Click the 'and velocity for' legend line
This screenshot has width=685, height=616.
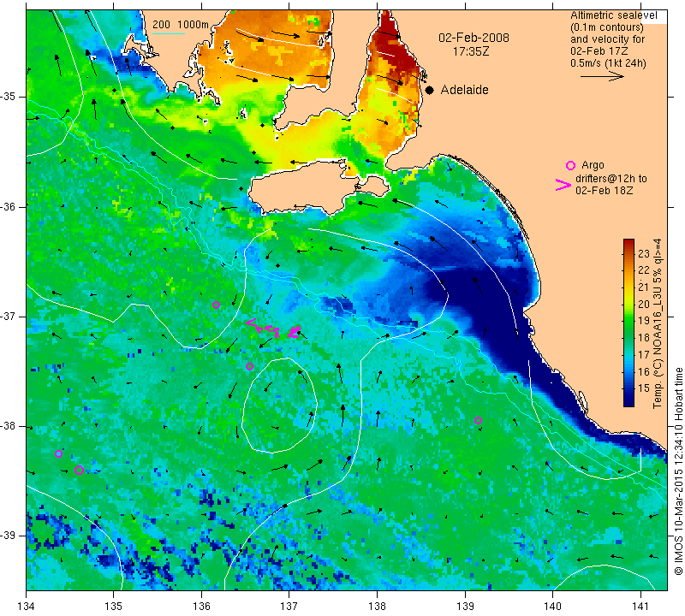pyautogui.click(x=607, y=39)
